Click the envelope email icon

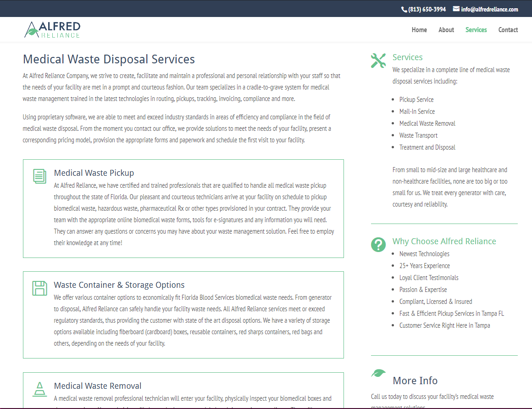[x=456, y=9]
